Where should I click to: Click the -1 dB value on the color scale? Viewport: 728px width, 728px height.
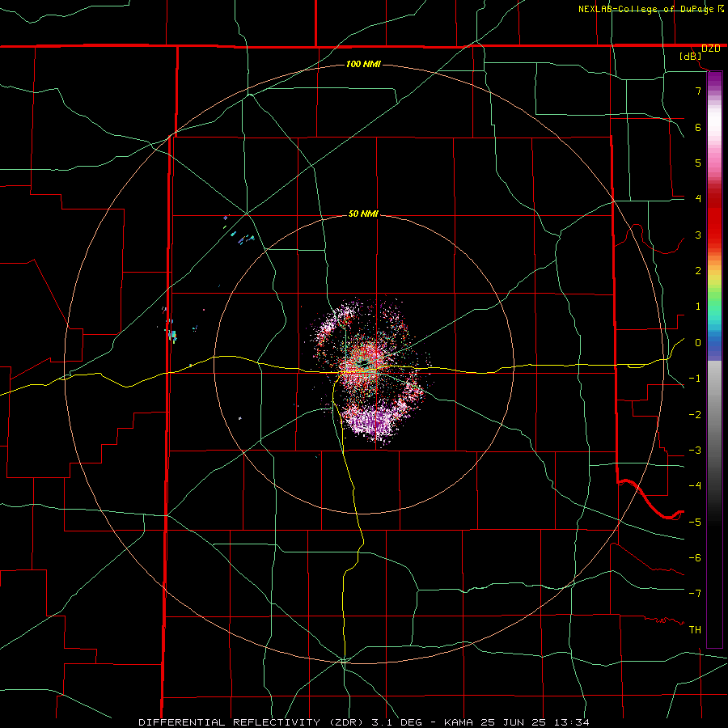click(x=695, y=379)
